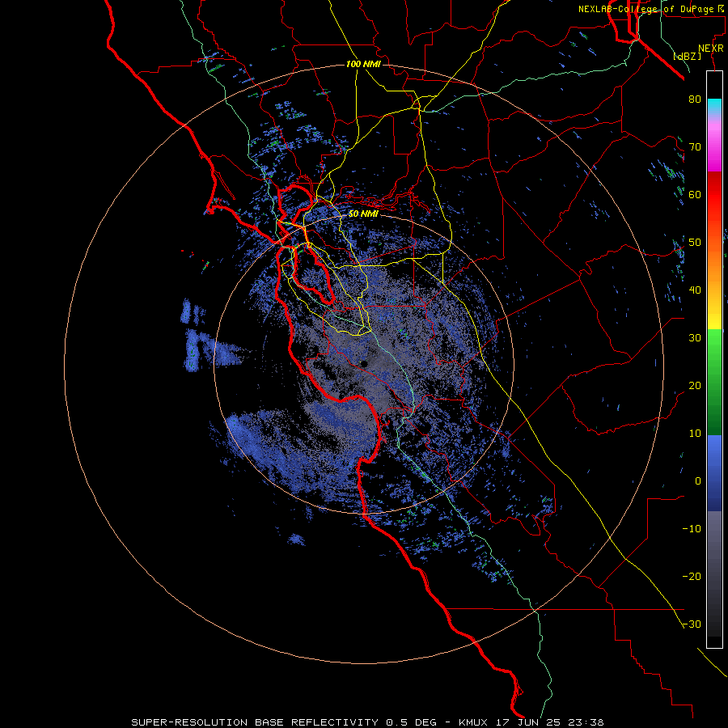Click the 20 value on the dBZ scale
Viewport: 728px width, 728px height.
point(695,386)
